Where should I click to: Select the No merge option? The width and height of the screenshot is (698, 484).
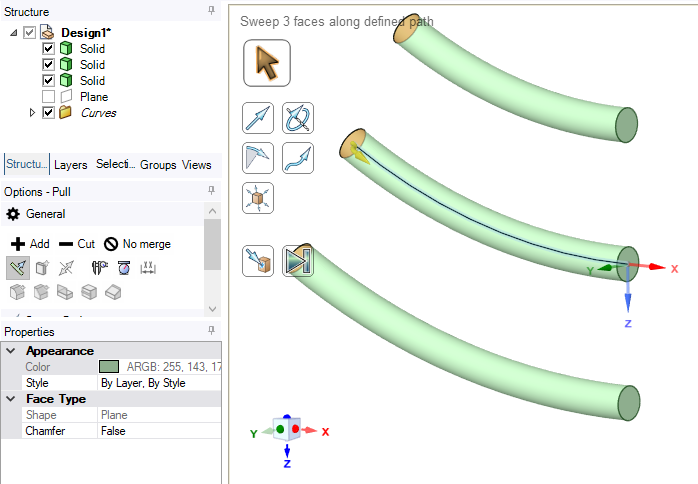click(x=138, y=244)
